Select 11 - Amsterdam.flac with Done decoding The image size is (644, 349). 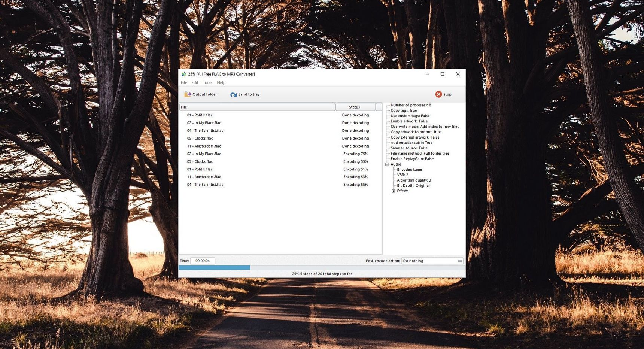(x=280, y=146)
